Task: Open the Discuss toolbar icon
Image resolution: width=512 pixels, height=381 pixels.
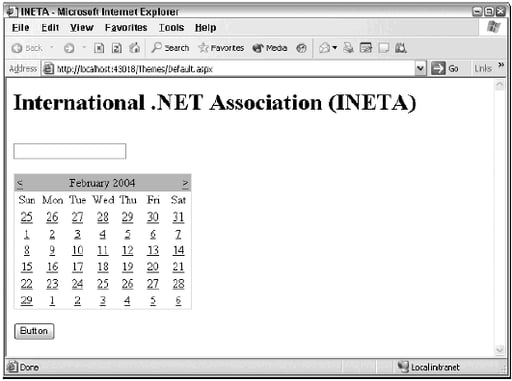Action: click(x=384, y=48)
